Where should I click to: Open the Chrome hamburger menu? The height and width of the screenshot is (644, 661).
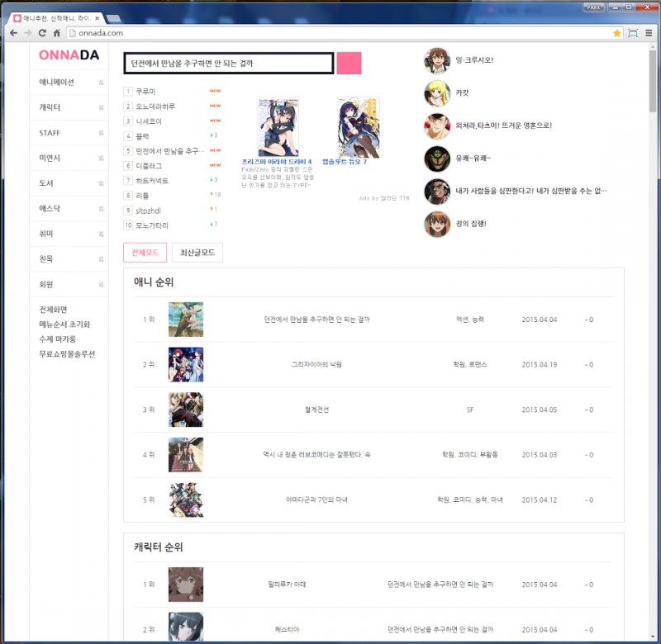pyautogui.click(x=649, y=33)
